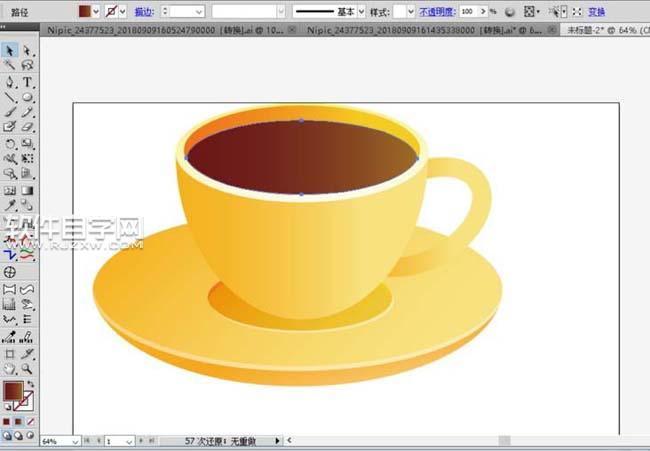
Task: Select the Shape Builder tool
Action: [10, 174]
